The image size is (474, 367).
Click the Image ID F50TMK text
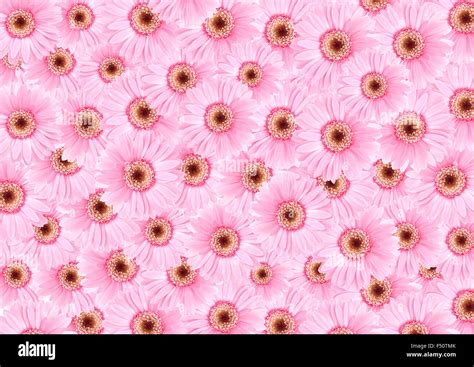[433, 346]
